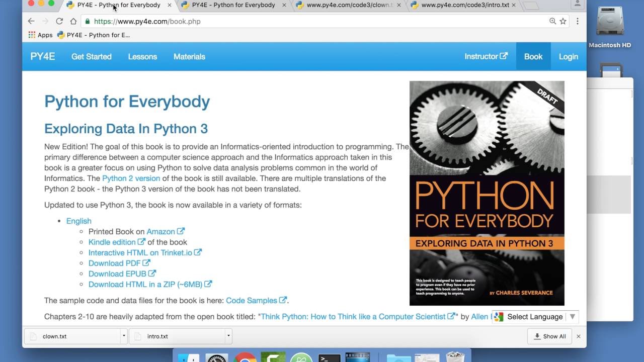Close the downloads bar
Viewport: 644px width, 362px height.
[x=579, y=336]
